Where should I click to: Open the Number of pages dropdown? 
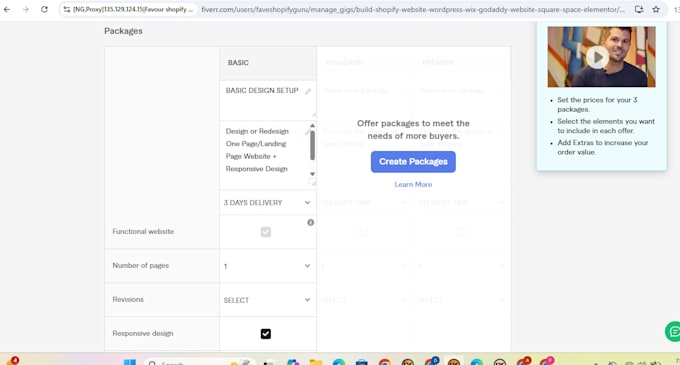pyautogui.click(x=268, y=266)
